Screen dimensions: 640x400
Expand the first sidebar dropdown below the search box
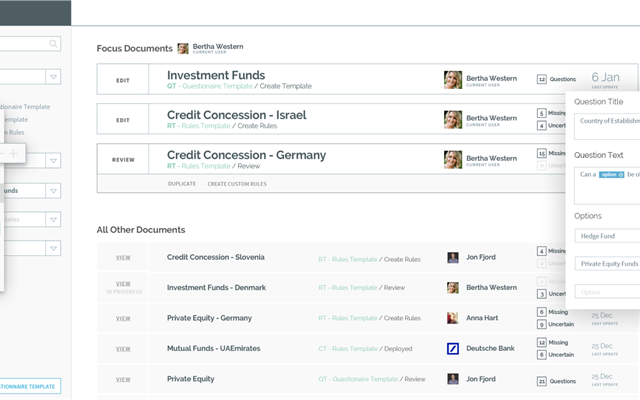coord(53,77)
